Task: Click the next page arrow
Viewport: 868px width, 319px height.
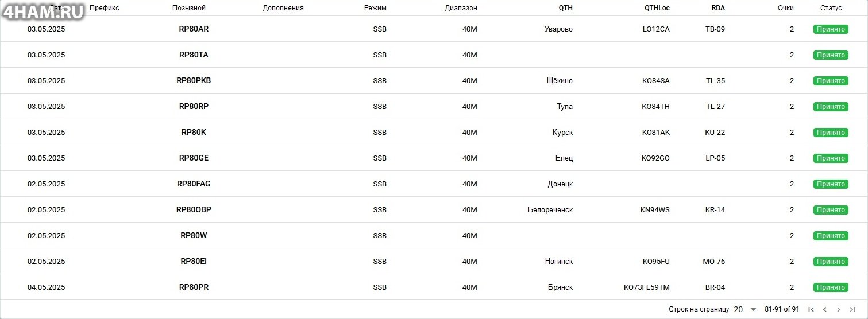Action: click(x=839, y=309)
